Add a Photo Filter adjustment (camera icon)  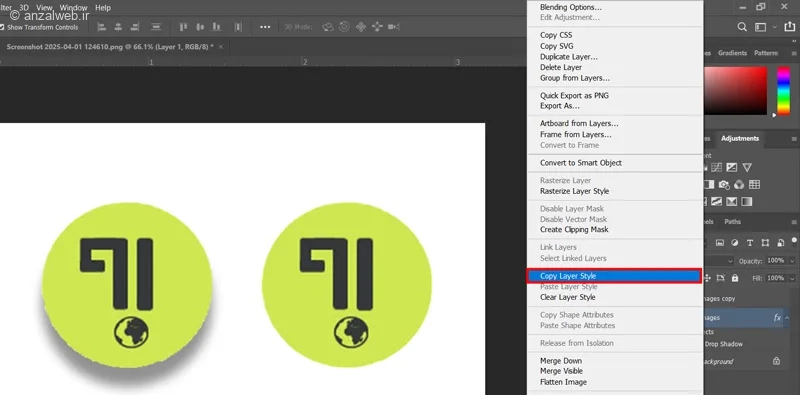[x=723, y=185]
